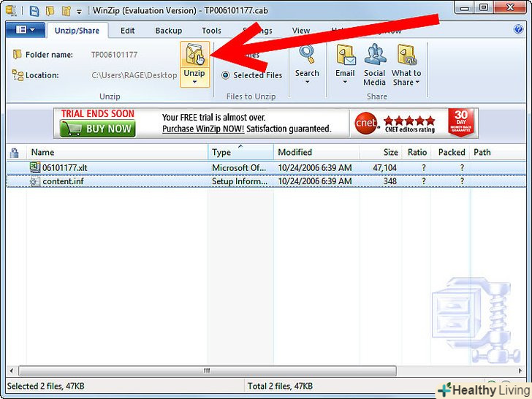Click the 'Total 2 files, 47KB' status text
The width and height of the screenshot is (532, 399).
coord(280,386)
